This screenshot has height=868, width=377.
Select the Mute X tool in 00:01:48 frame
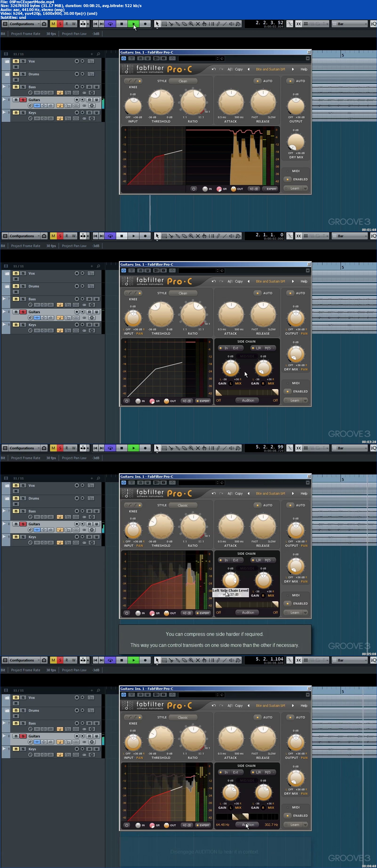click(198, 24)
